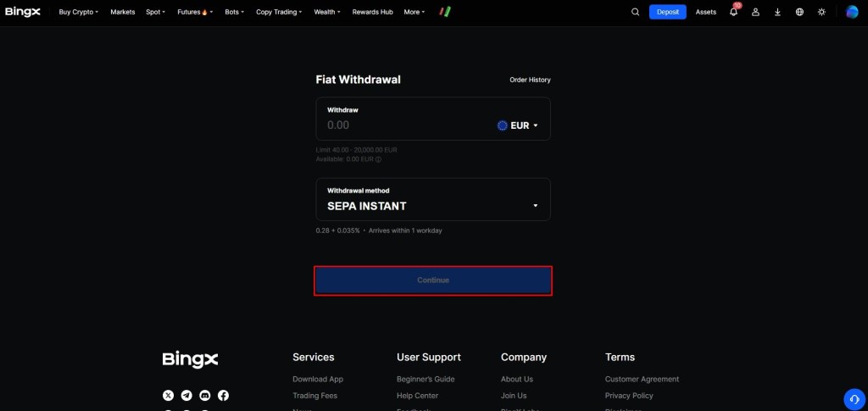Screen dimensions: 868x411
Task: Open Download App footer link
Action: click(318, 379)
